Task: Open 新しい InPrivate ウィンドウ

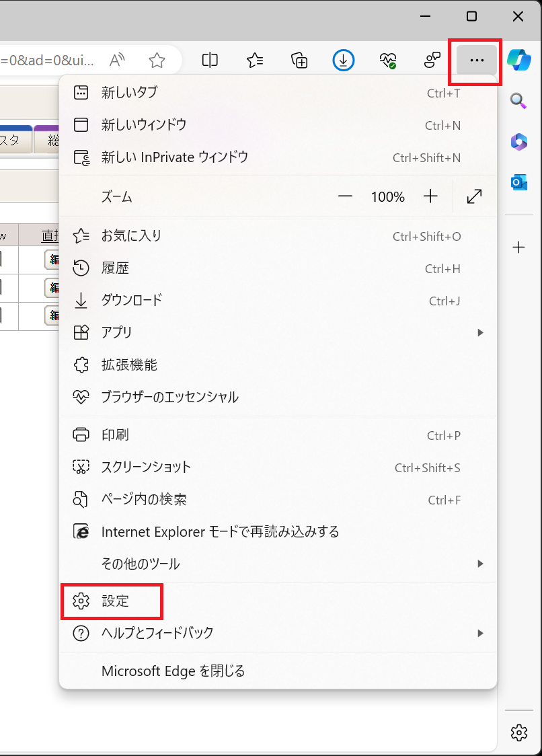Action: click(x=278, y=157)
